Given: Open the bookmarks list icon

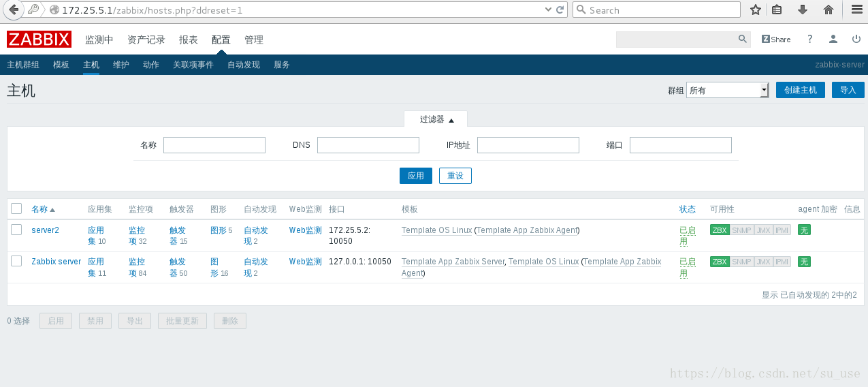Looking at the screenshot, I should coord(777,10).
